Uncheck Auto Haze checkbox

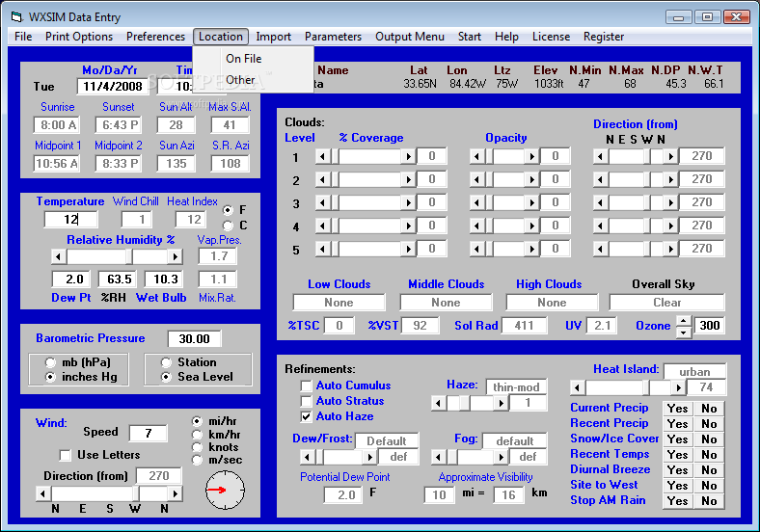(x=306, y=416)
